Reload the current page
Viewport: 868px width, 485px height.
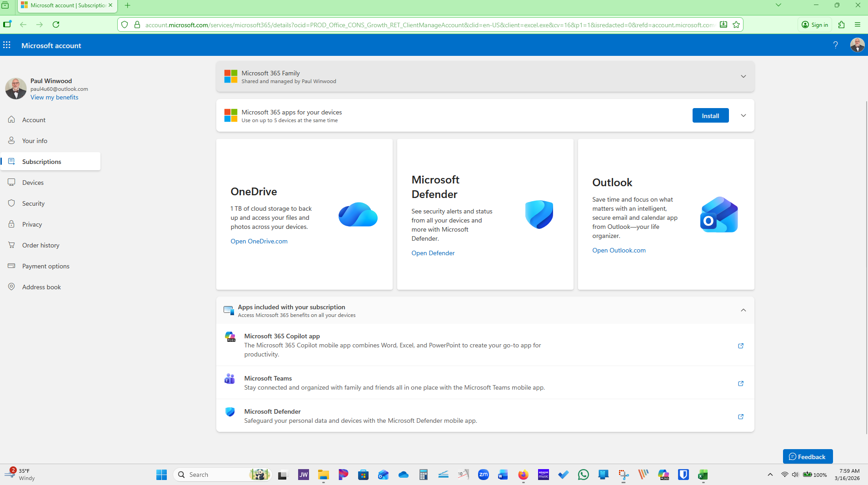tap(56, 25)
